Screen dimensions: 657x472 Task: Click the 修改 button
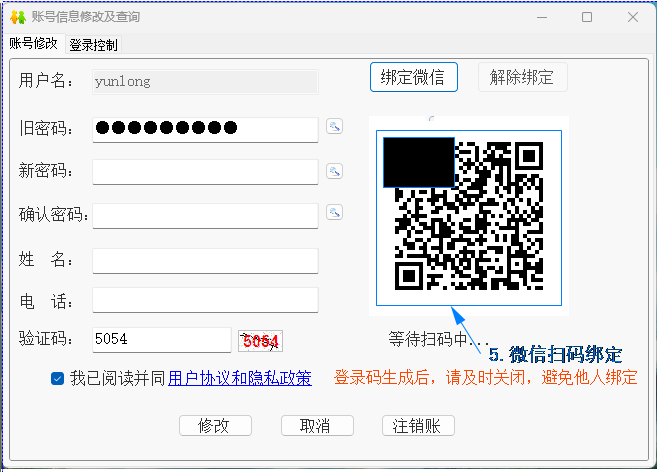click(x=215, y=426)
